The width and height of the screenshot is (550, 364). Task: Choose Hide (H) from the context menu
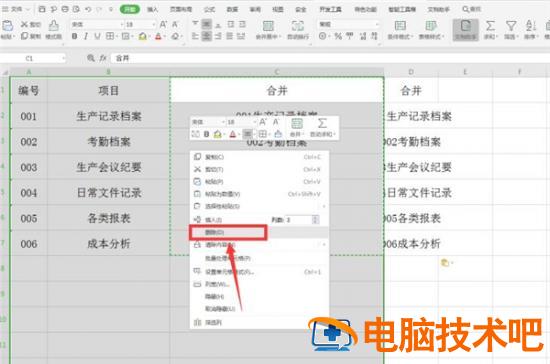pyautogui.click(x=259, y=296)
